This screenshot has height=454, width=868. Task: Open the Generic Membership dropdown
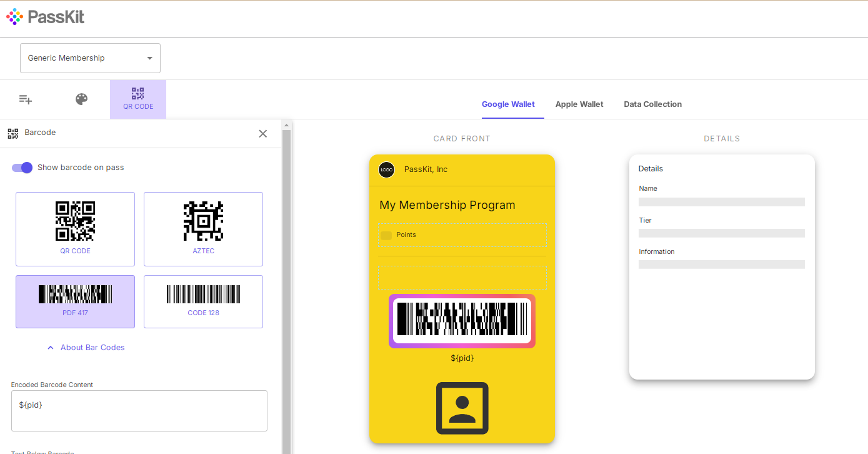(x=90, y=58)
